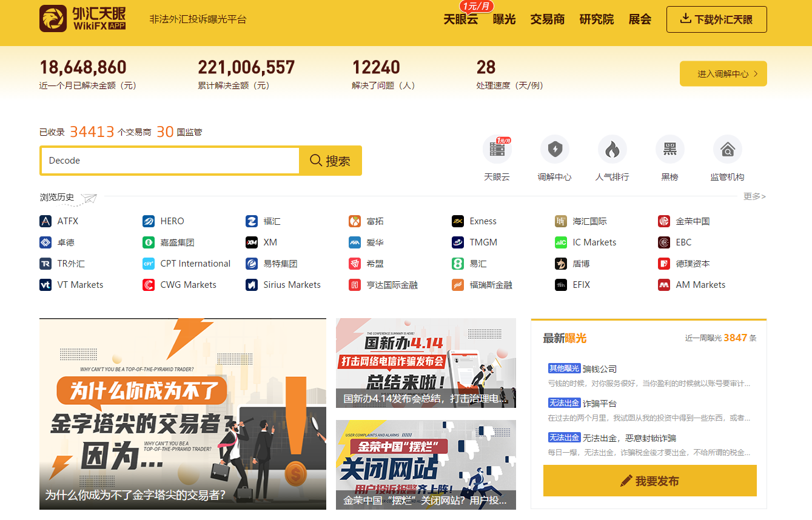Click the 进入调解中心 button
This screenshot has width=812, height=520.
coord(723,74)
